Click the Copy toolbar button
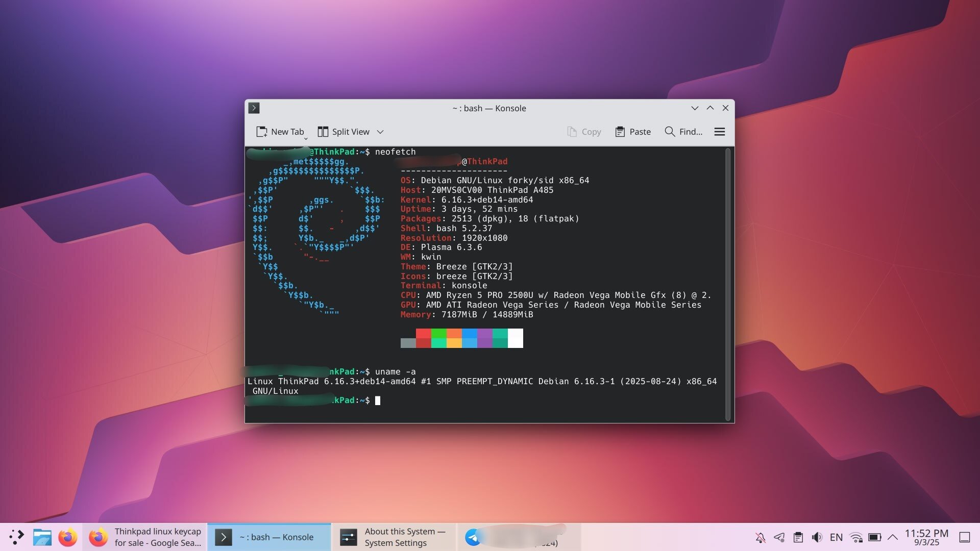This screenshot has height=551, width=980. pyautogui.click(x=584, y=132)
